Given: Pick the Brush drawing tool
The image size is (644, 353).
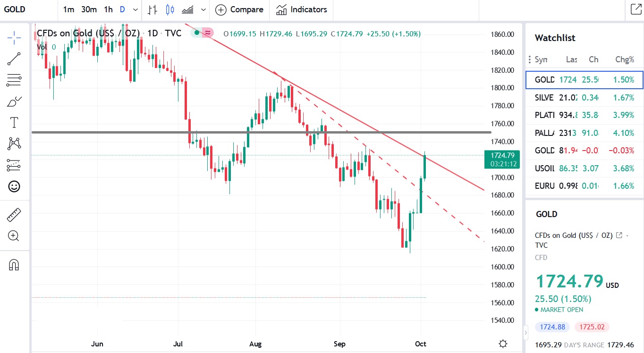Looking at the screenshot, I should (14, 101).
